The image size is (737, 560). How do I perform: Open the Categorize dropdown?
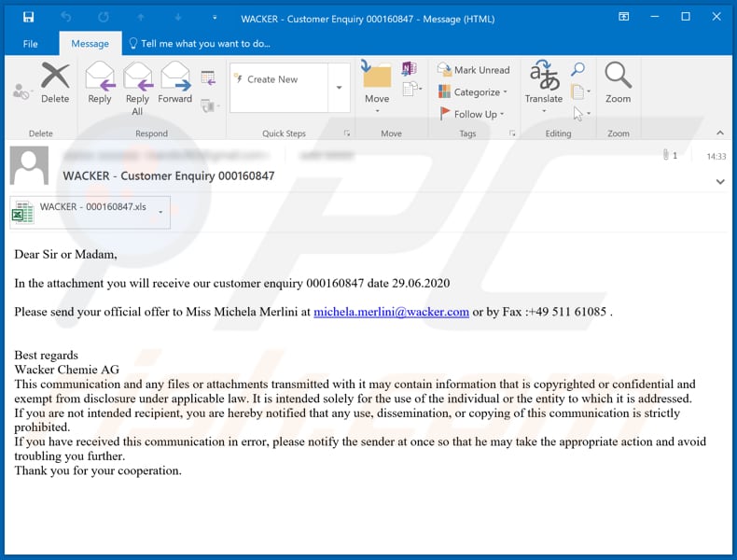click(x=472, y=92)
